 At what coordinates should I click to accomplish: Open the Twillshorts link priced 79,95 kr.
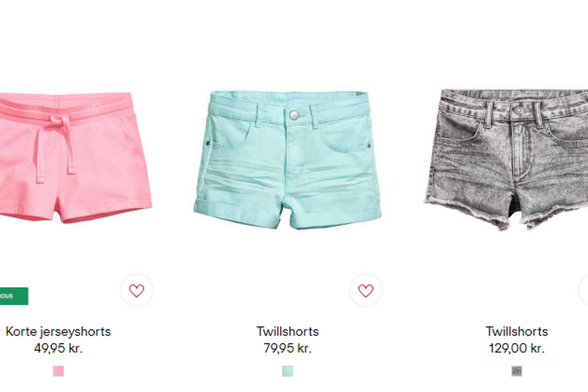click(x=288, y=332)
